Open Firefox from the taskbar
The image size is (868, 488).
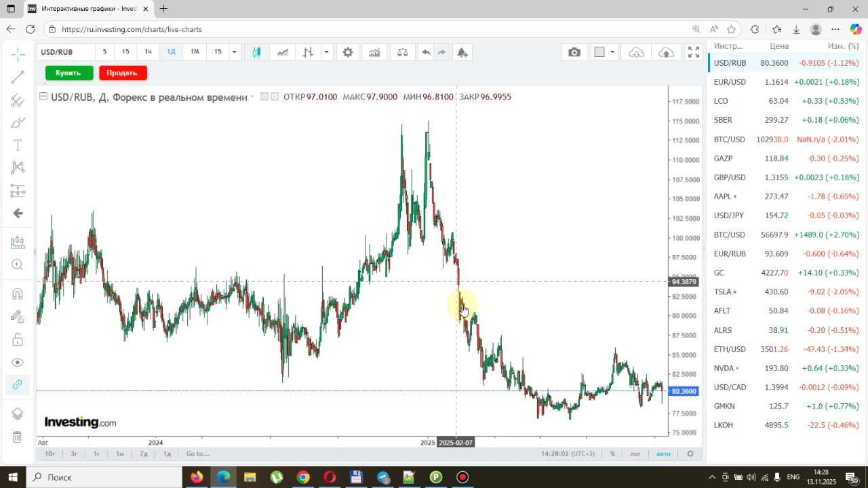(197, 477)
